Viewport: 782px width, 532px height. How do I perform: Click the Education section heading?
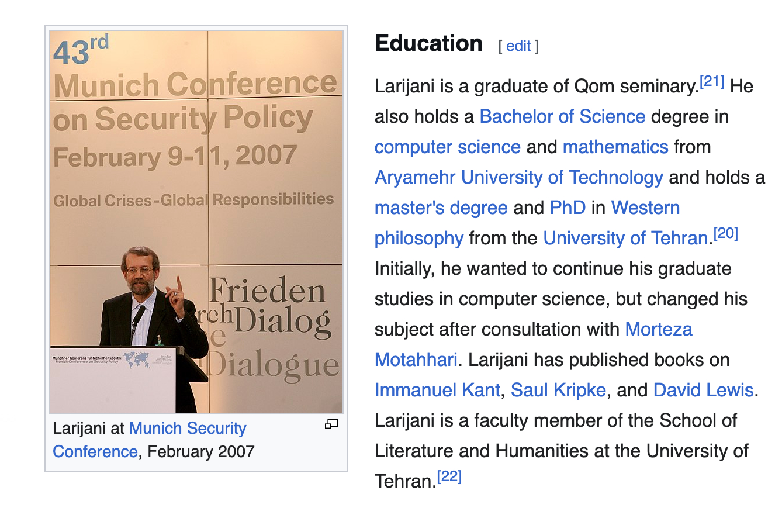(x=428, y=44)
